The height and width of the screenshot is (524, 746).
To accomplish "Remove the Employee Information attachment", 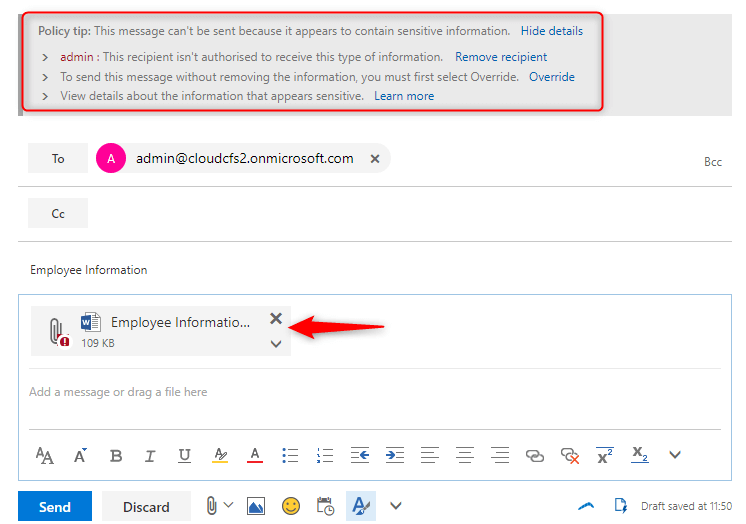I will click(x=276, y=318).
